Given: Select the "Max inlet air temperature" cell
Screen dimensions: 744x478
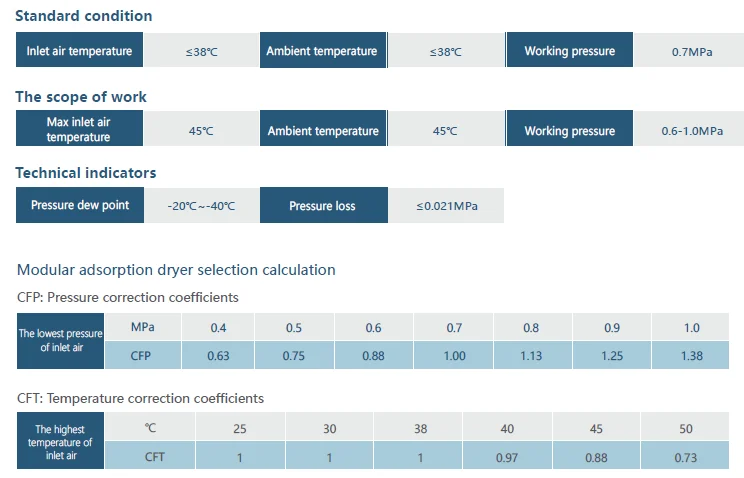Looking at the screenshot, I should click(80, 130).
